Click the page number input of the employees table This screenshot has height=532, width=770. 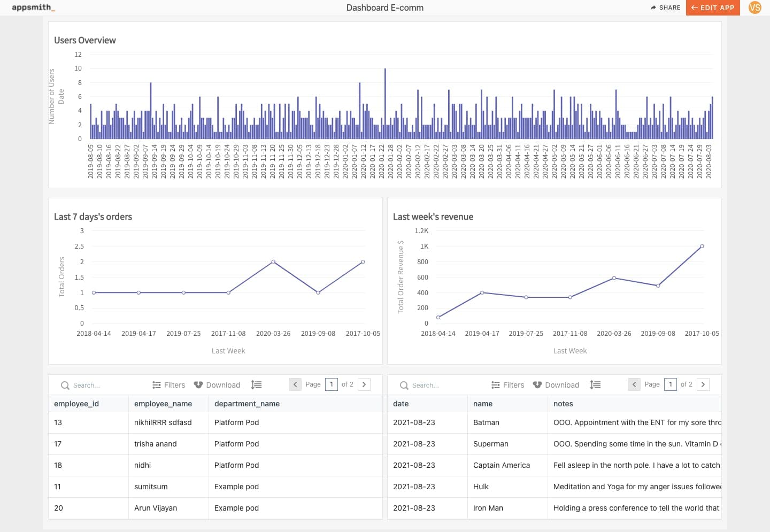(332, 384)
